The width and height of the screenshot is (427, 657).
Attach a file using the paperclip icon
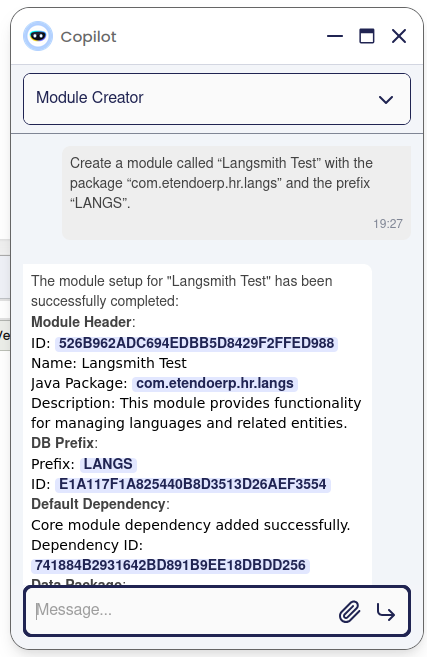pos(349,611)
